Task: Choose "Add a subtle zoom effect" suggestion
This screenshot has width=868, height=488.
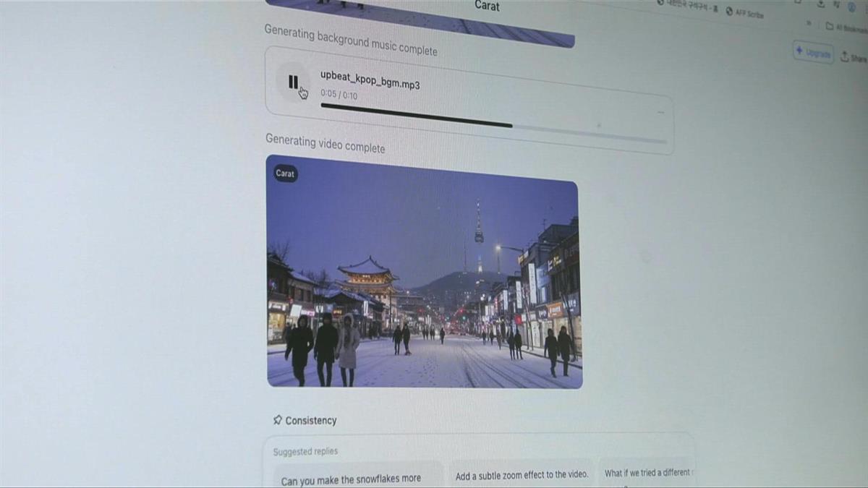Action: [522, 475]
